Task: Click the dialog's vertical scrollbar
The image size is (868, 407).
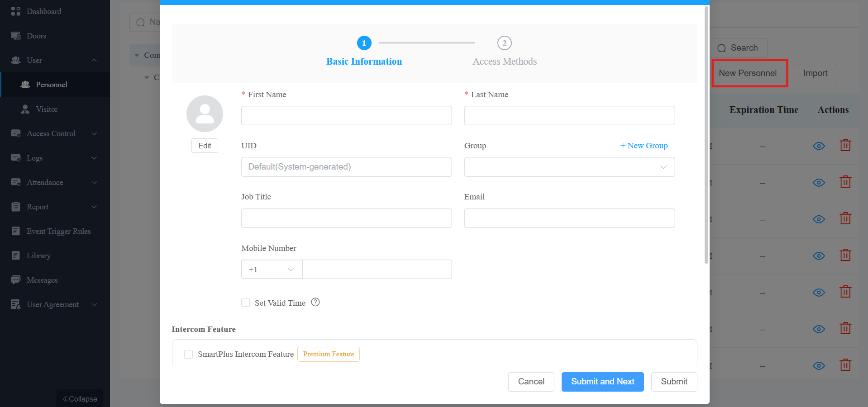Action: [x=706, y=135]
